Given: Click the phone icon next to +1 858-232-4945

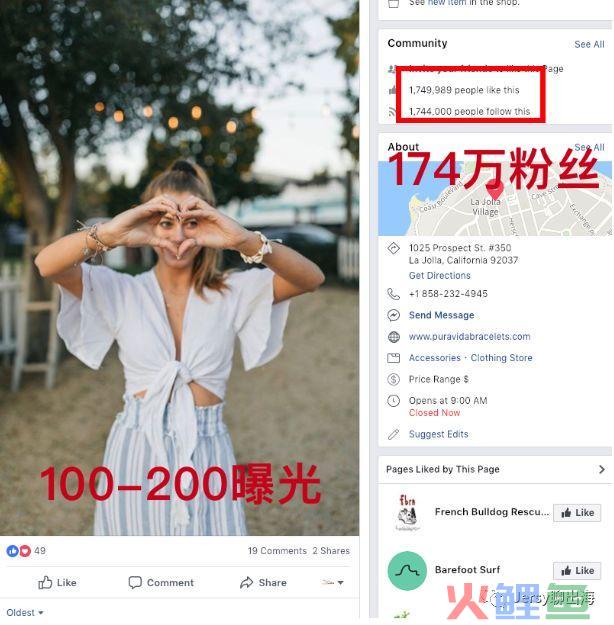Looking at the screenshot, I should point(394,294).
